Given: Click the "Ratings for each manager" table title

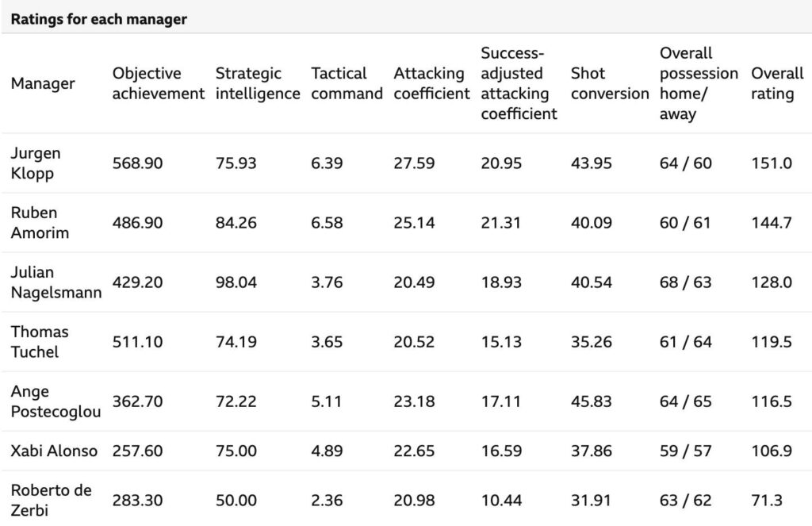Looking at the screenshot, I should [x=99, y=19].
